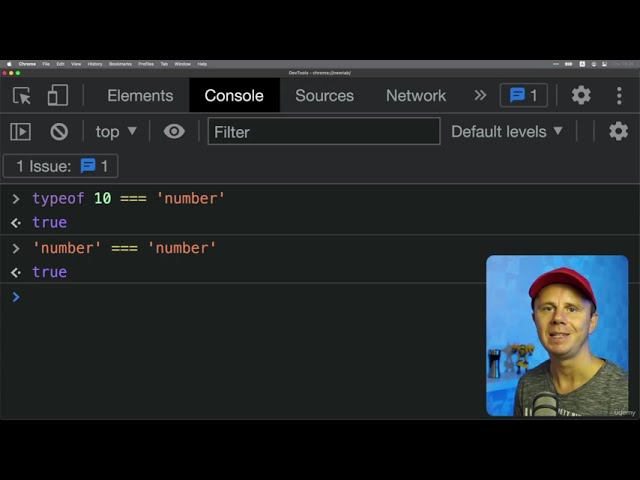640x480 pixels.
Task: Click the Filter input field
Action: pyautogui.click(x=323, y=131)
